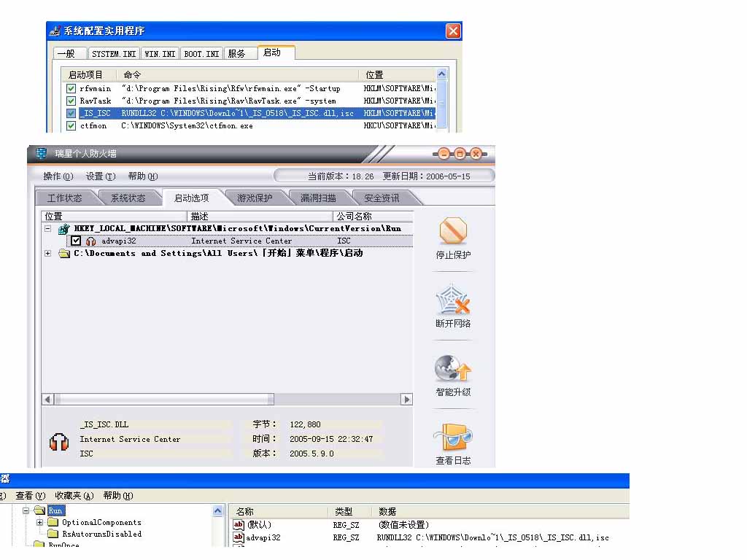The height and width of the screenshot is (560, 747).
Task: Open the 设置(T) menu in firewall
Action: coord(101,176)
